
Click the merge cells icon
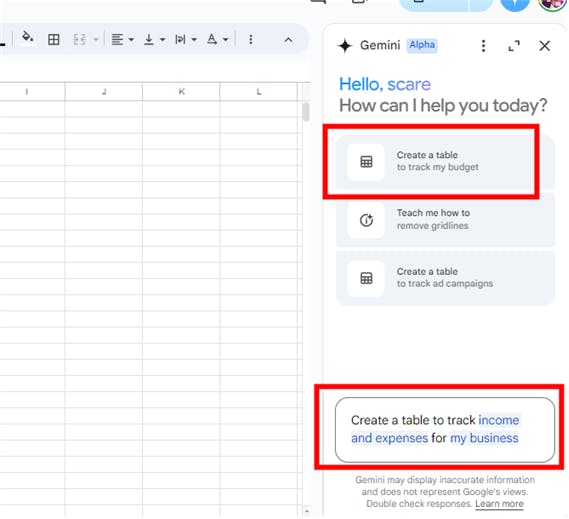click(x=79, y=39)
